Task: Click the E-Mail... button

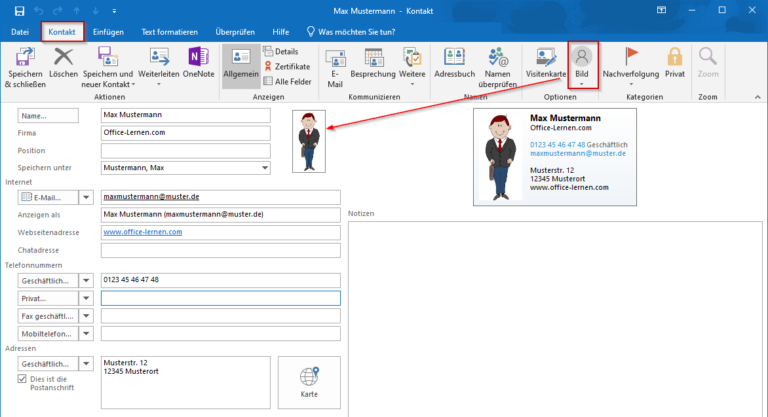Action: point(48,197)
